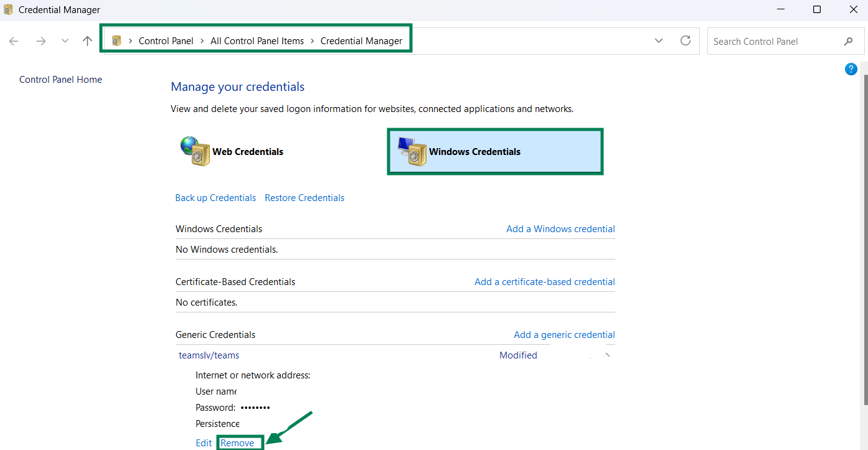Click the 'Manage your credentials' heading
This screenshot has height=450, width=868.
(238, 87)
